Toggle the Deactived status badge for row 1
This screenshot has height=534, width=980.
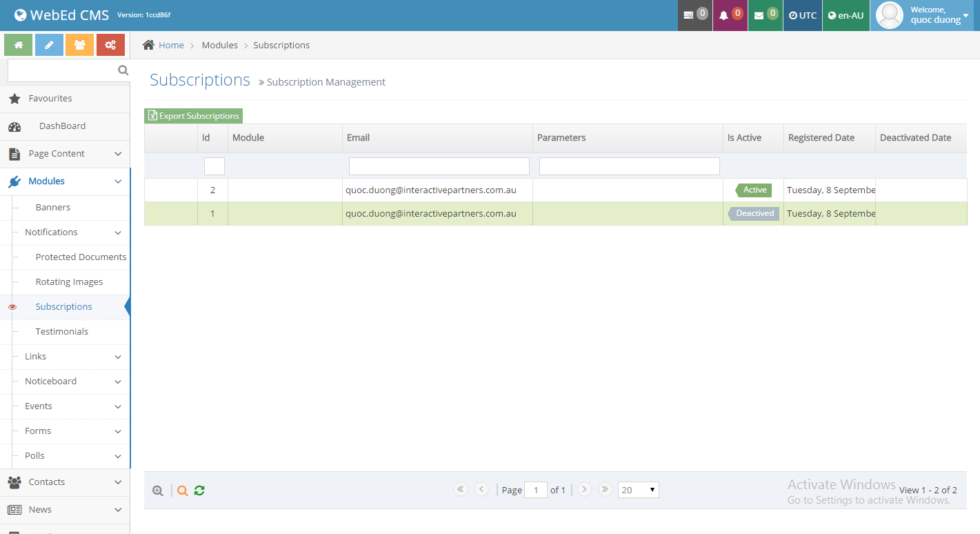(x=754, y=214)
